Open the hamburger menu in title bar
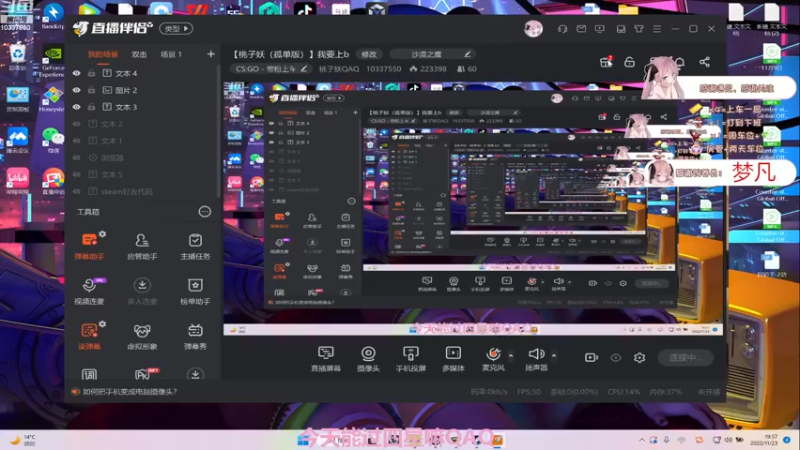Viewport: 800px width, 450px height. [x=657, y=29]
